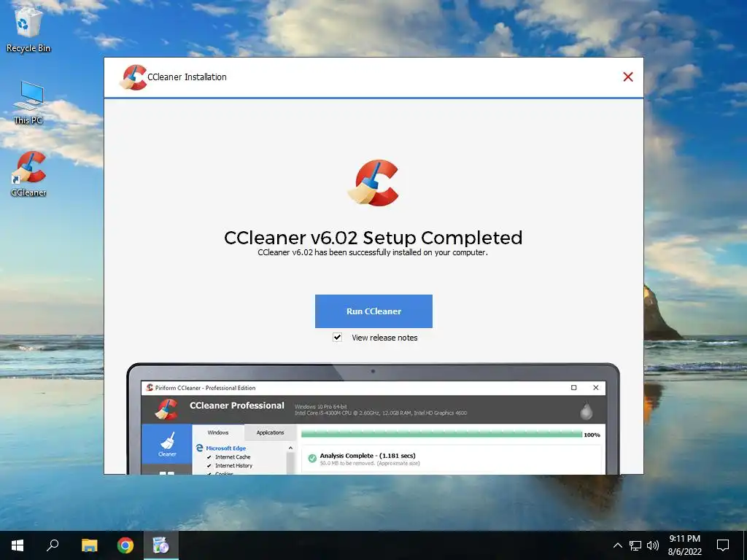
Task: Click the Run CCleaner button
Action: (373, 311)
